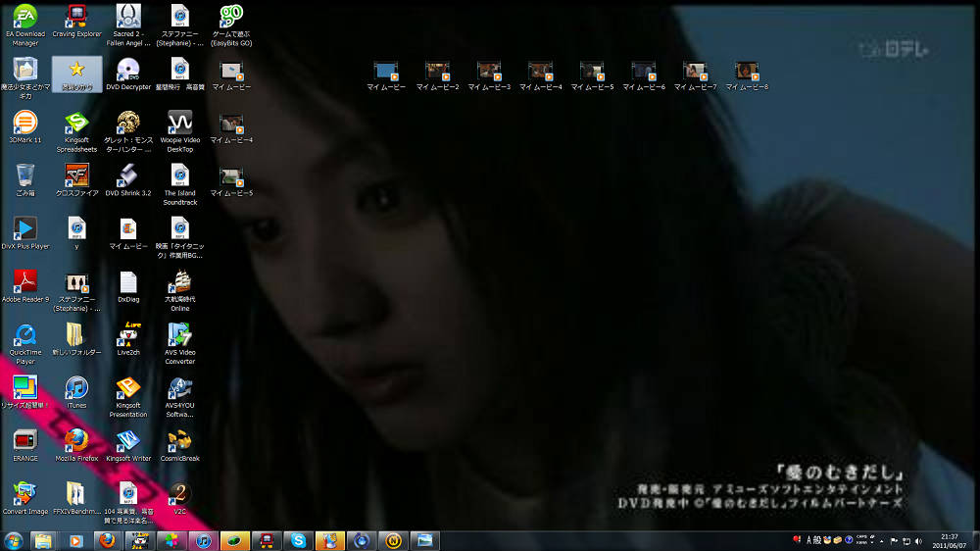Screen dimensions: 980x551
Task: Launch Mozilla Firefox from the desktop icon
Action: [76, 445]
